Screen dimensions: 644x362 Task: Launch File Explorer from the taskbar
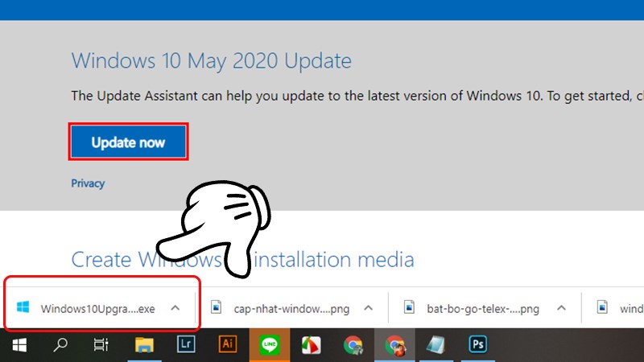pos(144,345)
